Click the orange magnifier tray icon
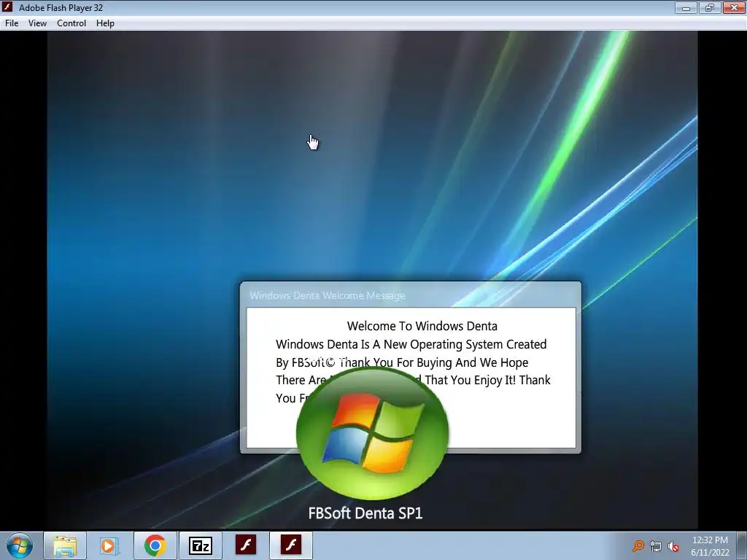The height and width of the screenshot is (560, 747). [x=638, y=546]
